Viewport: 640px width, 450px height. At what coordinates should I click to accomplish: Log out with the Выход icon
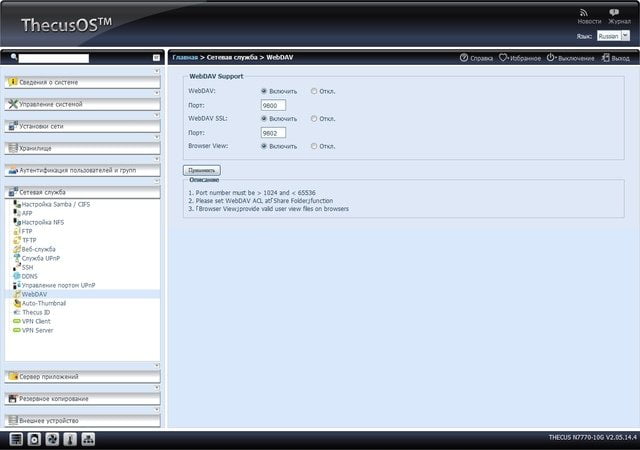605,58
